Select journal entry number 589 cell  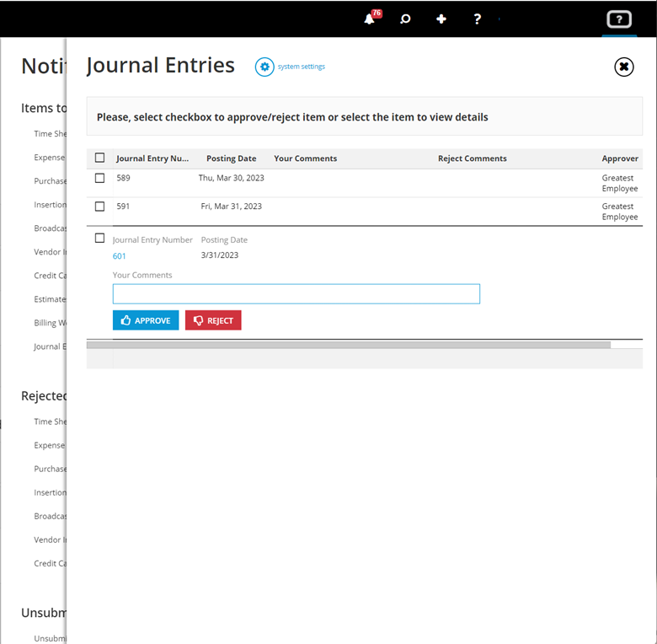(123, 178)
